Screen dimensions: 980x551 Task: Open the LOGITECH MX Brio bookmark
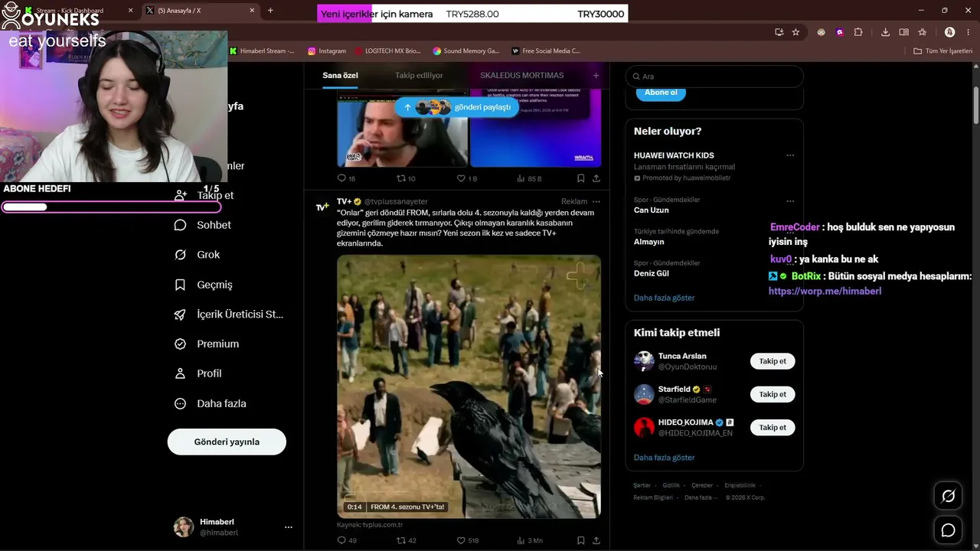tap(388, 51)
